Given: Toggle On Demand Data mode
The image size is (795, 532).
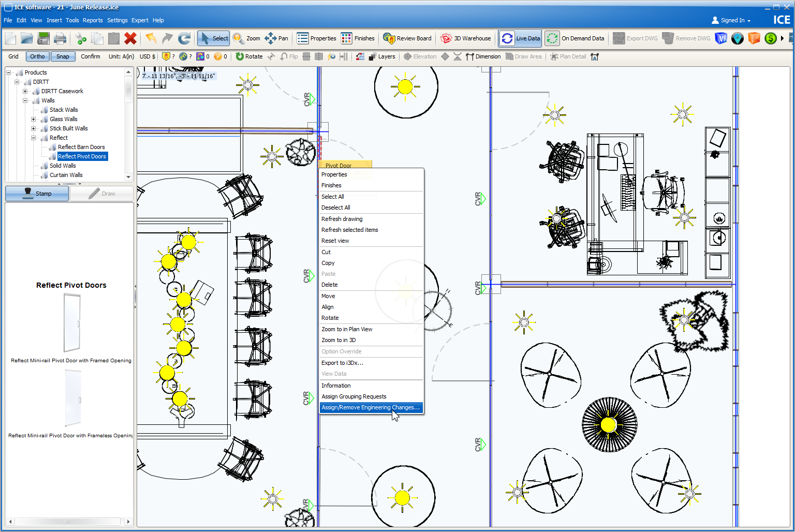Looking at the screenshot, I should pos(576,38).
